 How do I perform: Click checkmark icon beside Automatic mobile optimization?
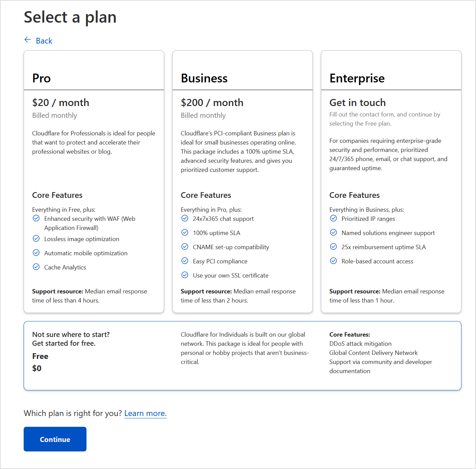pos(36,253)
